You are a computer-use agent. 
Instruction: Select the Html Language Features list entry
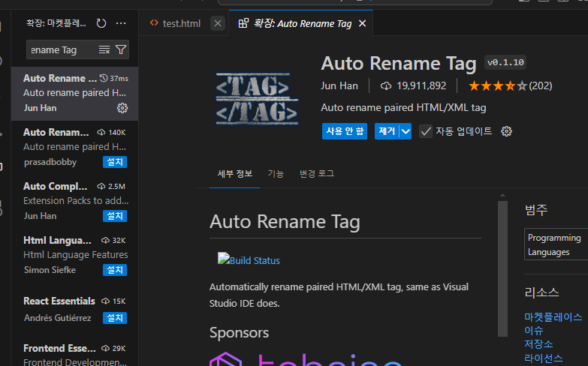75,256
